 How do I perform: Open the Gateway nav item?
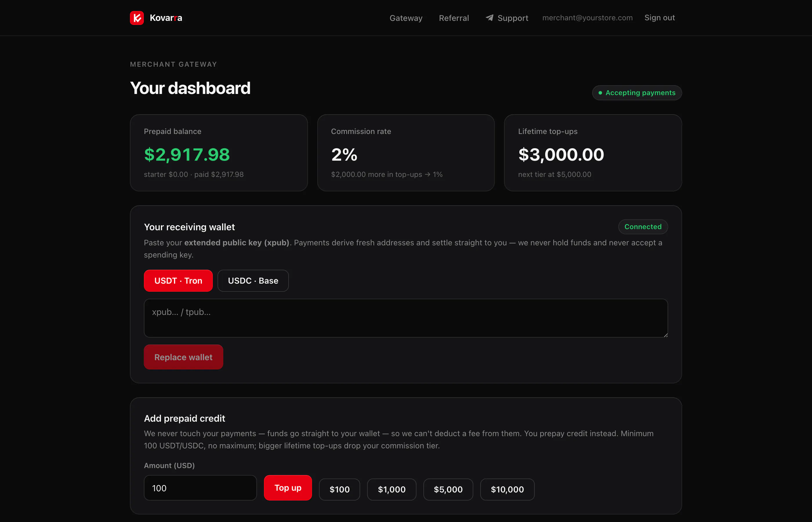coord(406,18)
